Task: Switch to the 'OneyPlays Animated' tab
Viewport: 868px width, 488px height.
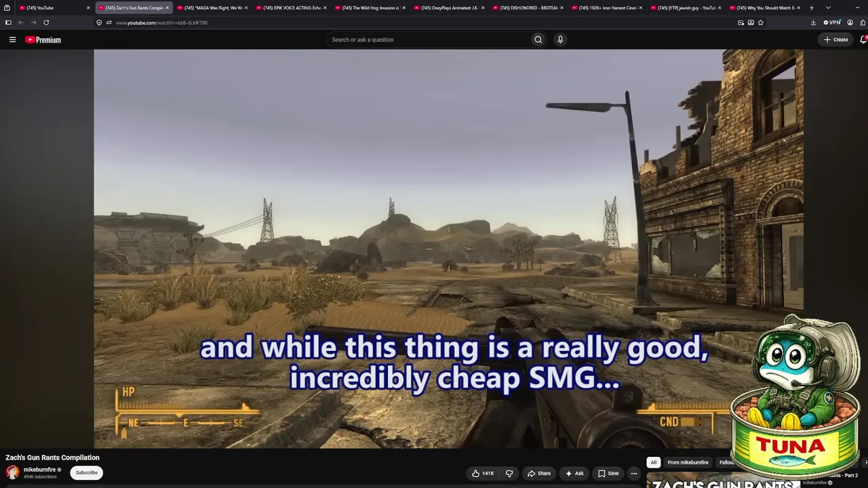Action: (x=449, y=7)
